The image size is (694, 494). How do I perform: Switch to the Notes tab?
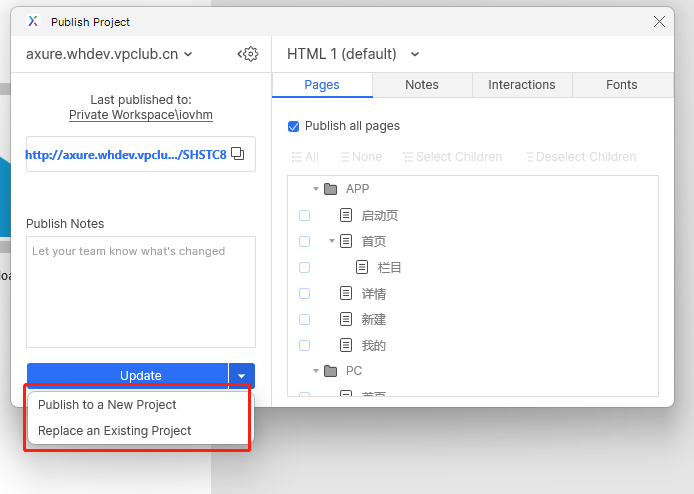[x=422, y=85]
